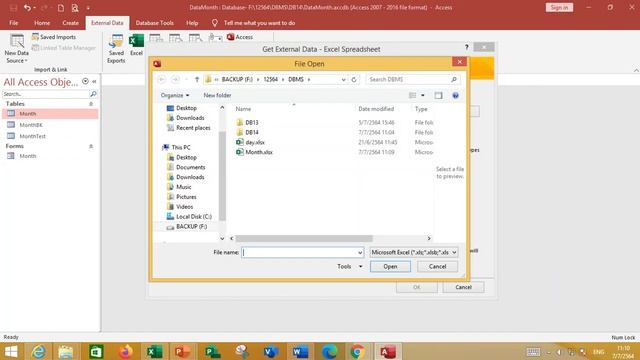Select Local Disk (C:) in the tree
The height and width of the screenshot is (360, 640).
point(194,217)
